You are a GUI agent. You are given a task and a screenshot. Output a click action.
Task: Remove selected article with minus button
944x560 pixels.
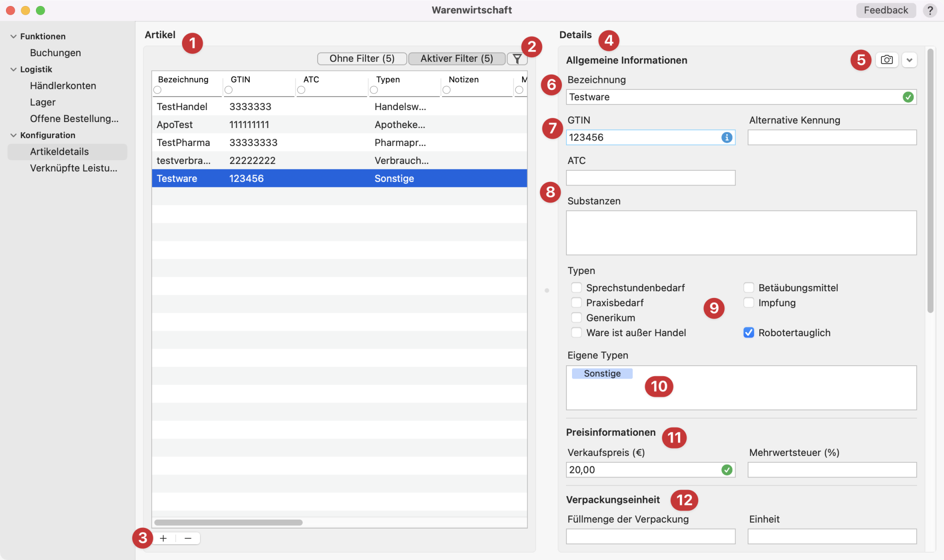pos(188,538)
